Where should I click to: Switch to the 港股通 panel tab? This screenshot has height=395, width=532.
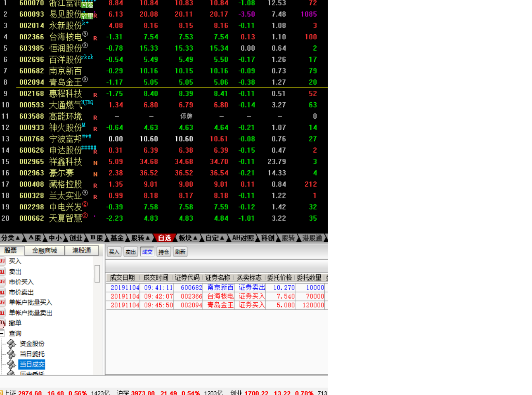82,251
